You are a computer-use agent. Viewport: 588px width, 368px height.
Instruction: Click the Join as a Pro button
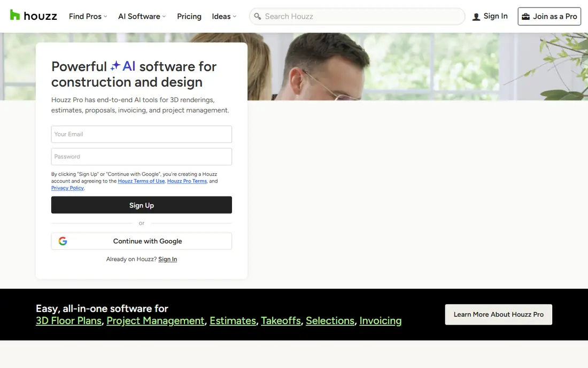(x=550, y=17)
